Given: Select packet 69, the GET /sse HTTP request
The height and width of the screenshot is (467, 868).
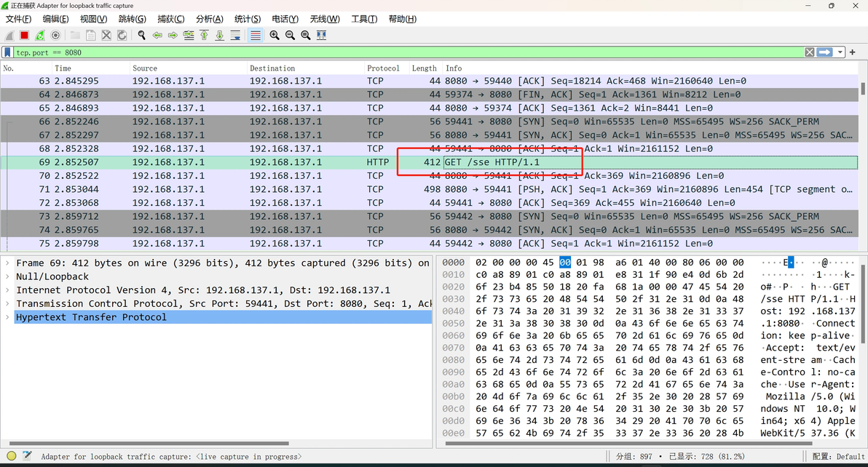Looking at the screenshot, I should (430, 162).
